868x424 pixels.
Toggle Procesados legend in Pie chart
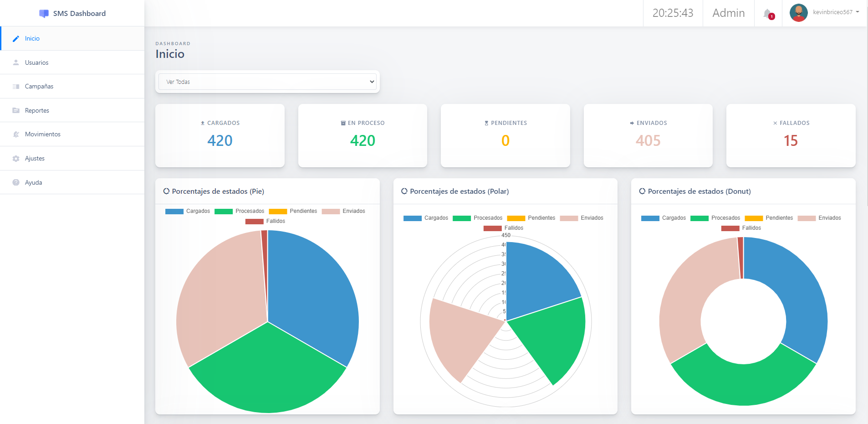[x=240, y=211]
